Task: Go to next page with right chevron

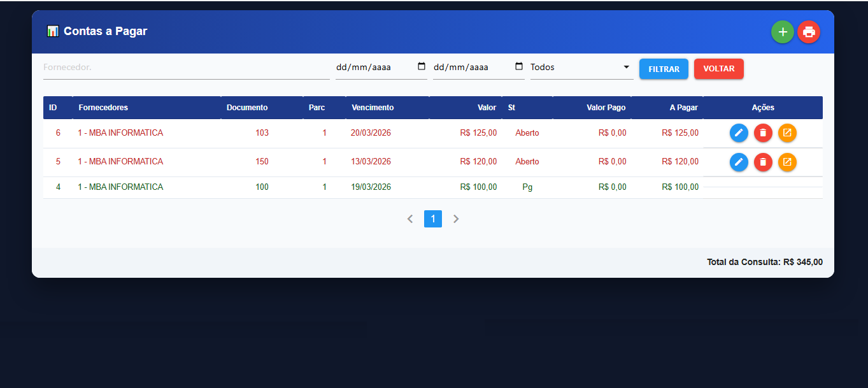Action: (x=456, y=219)
